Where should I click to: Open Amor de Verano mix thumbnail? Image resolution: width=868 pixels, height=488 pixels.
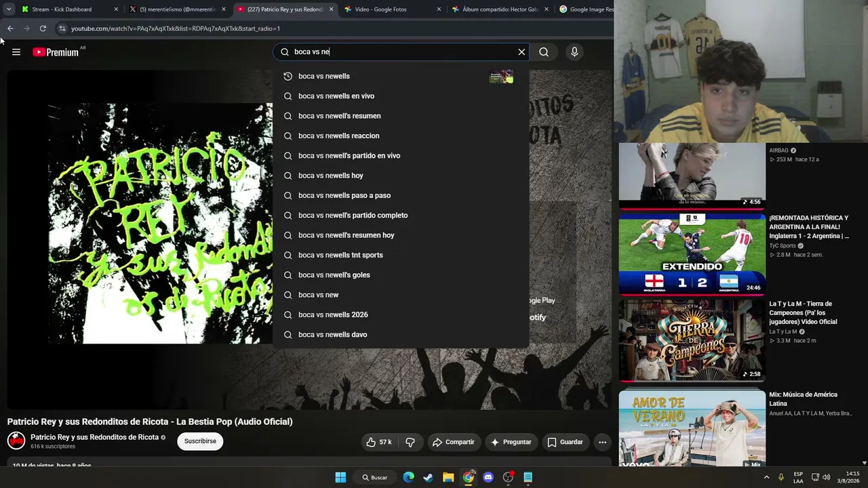[x=692, y=427]
